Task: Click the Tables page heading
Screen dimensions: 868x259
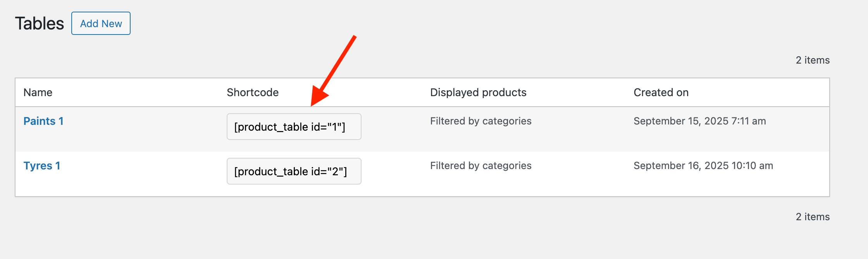Action: tap(40, 24)
